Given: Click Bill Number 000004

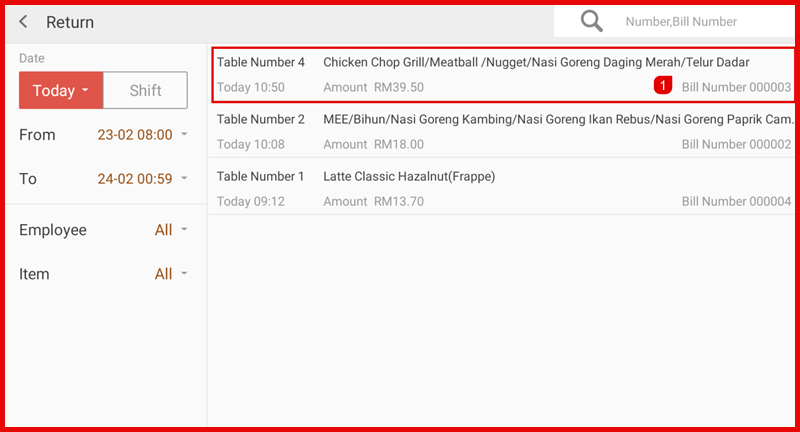Looking at the screenshot, I should pyautogui.click(x=736, y=201).
